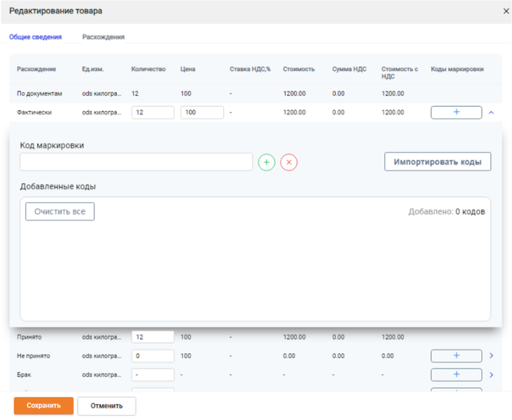The height and width of the screenshot is (420, 512).
Task: Click the Очистить все button
Action: [x=60, y=211]
